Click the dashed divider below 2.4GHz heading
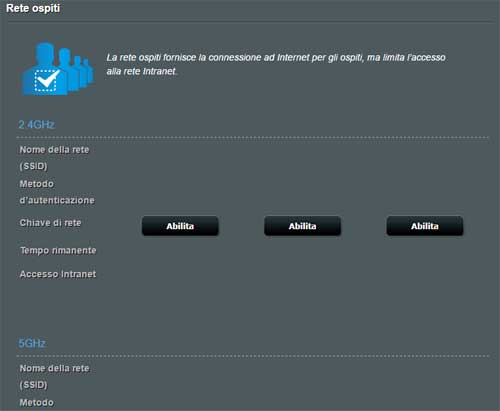The width and height of the screenshot is (500, 411). pos(253,137)
